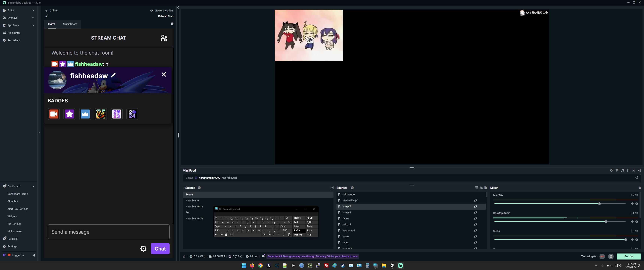
Task: Open Mic/Aux source settings gear
Action: coord(637,204)
